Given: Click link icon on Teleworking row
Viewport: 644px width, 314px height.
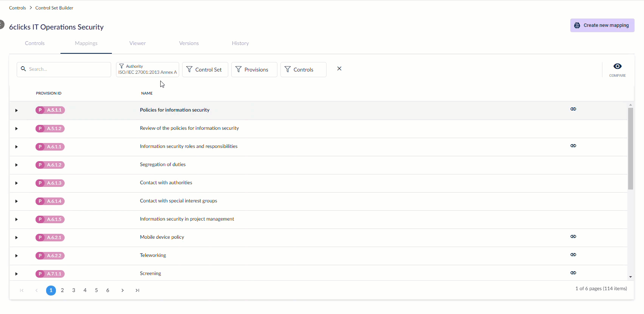Looking at the screenshot, I should (573, 255).
